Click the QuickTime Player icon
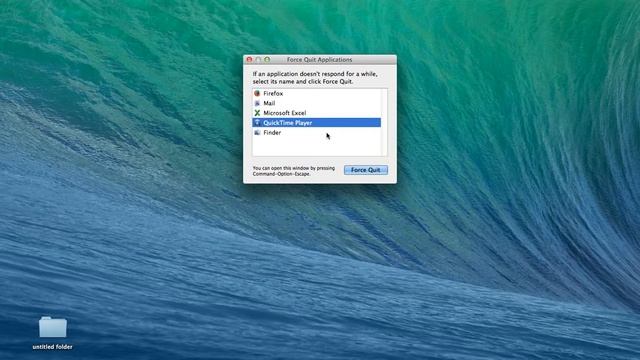This screenshot has width=640, height=360. coord(257,123)
